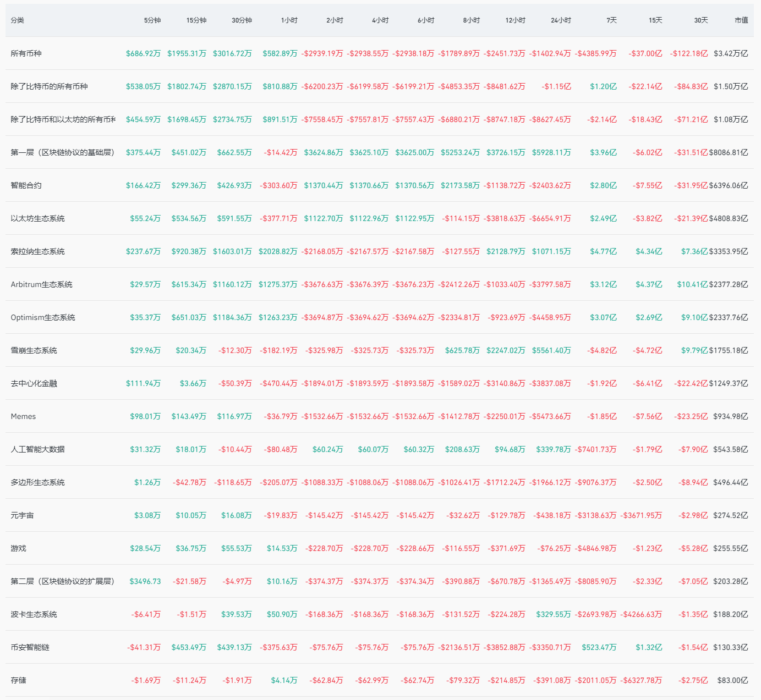Open the 雪崩生态系统 category
Image resolution: width=761 pixels, height=700 pixels.
point(34,350)
